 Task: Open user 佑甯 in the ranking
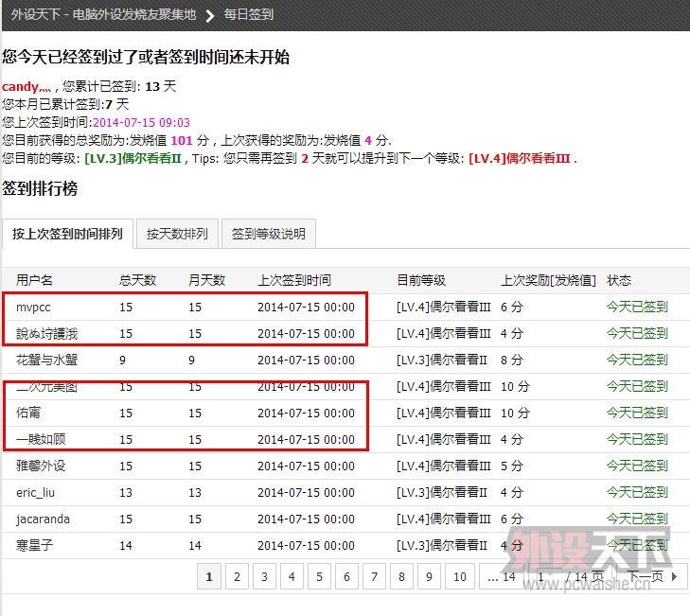click(28, 413)
